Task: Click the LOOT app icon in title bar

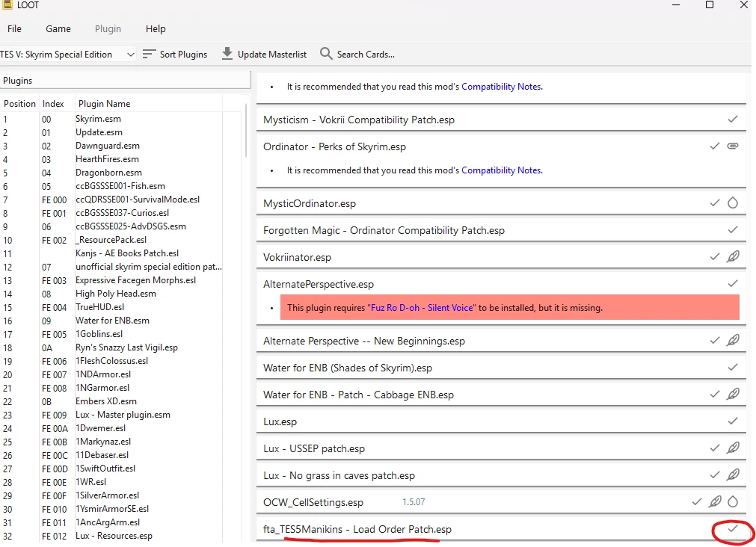Action: [x=7, y=4]
